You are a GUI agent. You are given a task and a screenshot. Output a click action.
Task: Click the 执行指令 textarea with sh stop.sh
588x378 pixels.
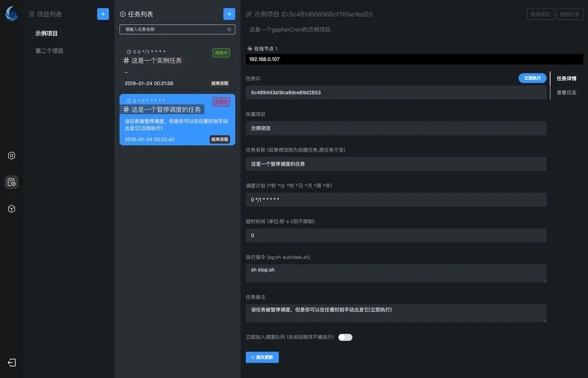pos(396,273)
